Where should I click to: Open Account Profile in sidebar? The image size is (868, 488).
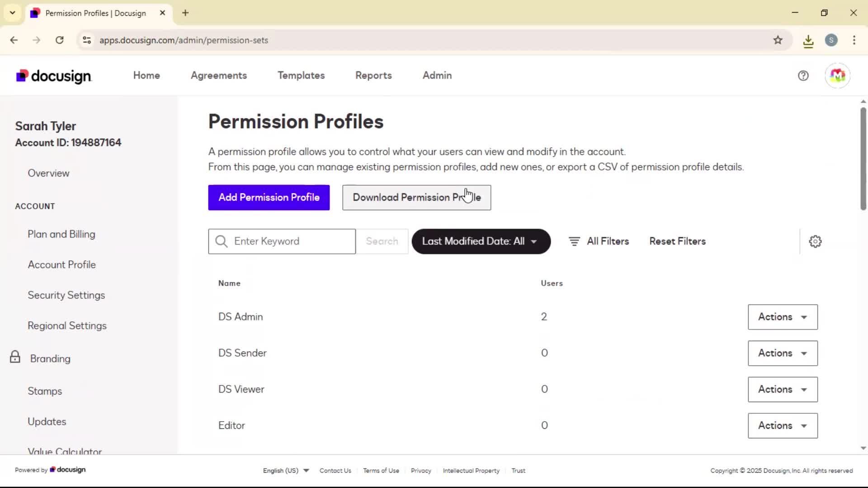62,264
